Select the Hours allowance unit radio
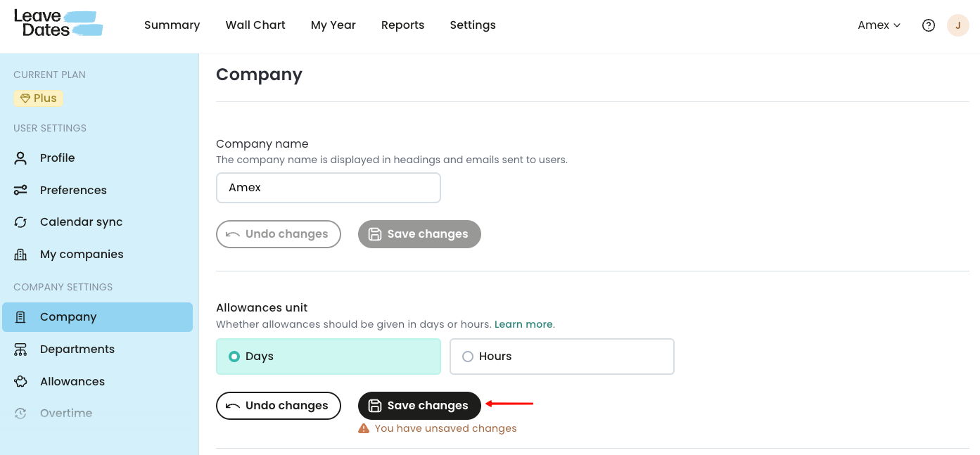Image resolution: width=980 pixels, height=455 pixels. 468,357
